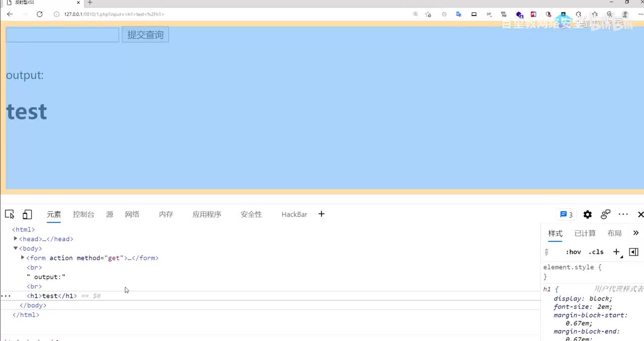Click the font-size: 2em property
Screen dimensions: 644x341
pyautogui.click(x=583, y=307)
